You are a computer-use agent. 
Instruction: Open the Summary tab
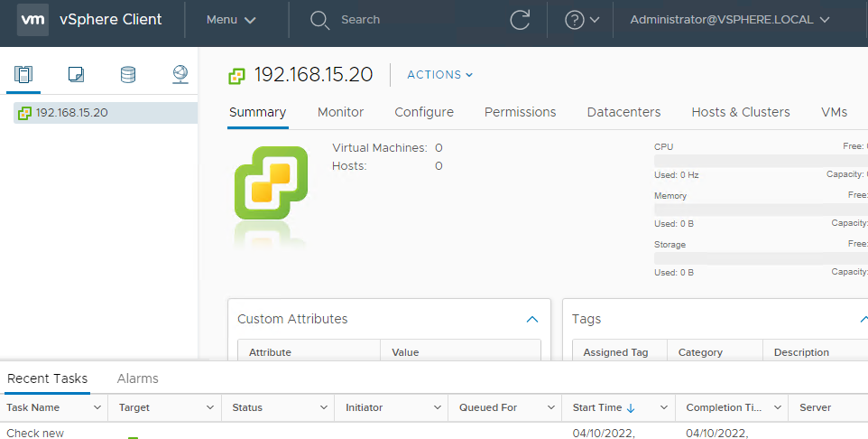pyautogui.click(x=257, y=112)
